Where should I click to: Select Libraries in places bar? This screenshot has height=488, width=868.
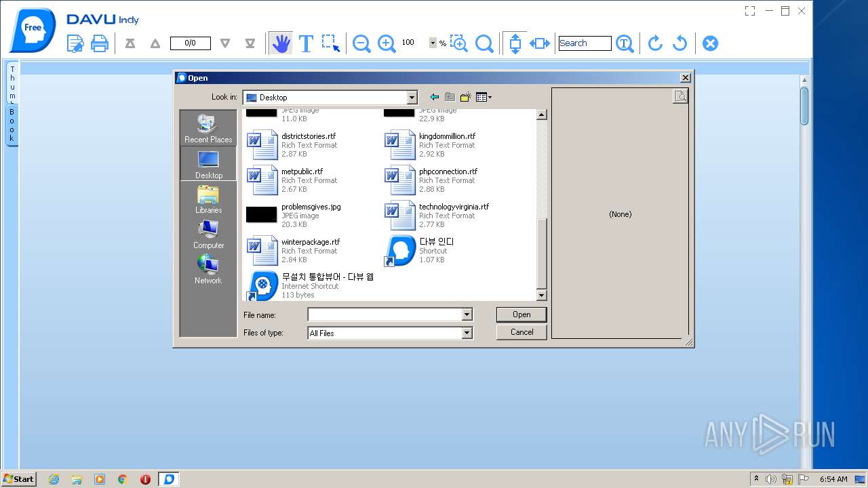point(208,199)
